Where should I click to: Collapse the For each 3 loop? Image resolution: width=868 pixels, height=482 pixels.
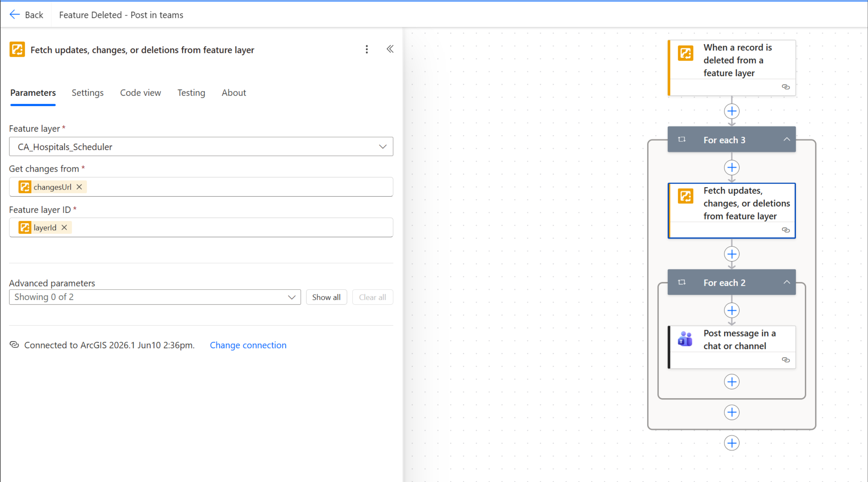click(x=787, y=139)
